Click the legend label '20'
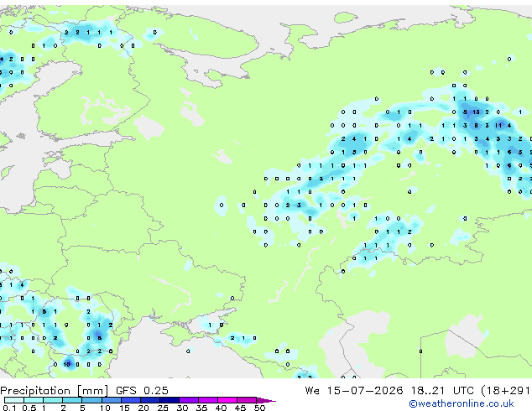532x411 pixels. tap(143, 408)
